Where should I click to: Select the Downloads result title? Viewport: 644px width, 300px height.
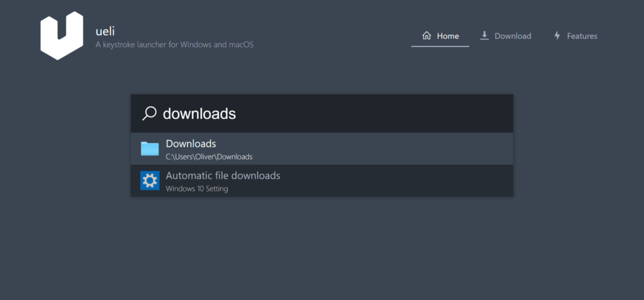pos(191,143)
